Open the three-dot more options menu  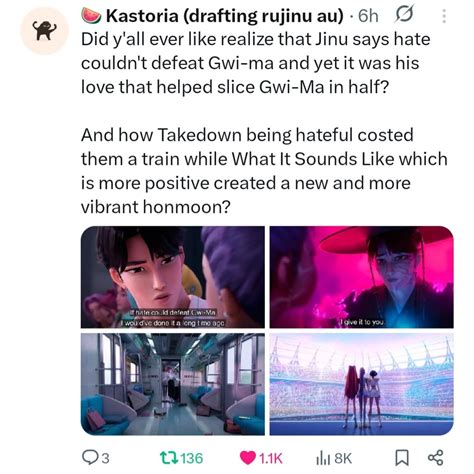444,16
